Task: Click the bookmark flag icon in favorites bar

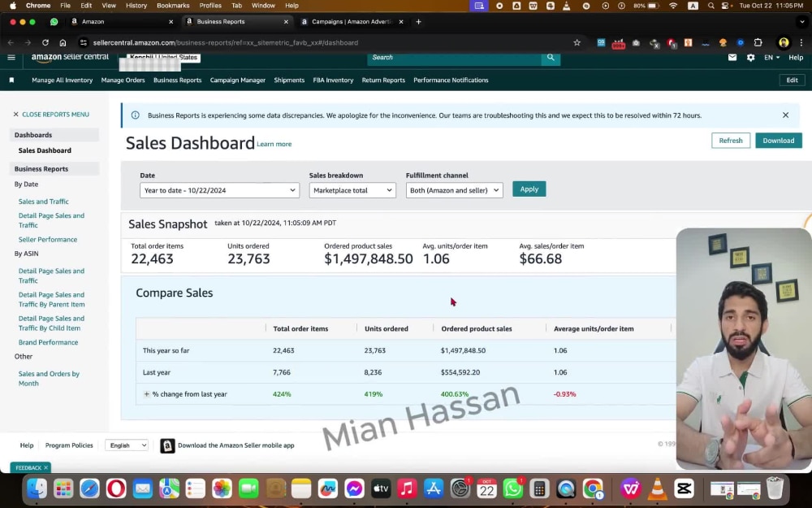Action: pos(11,80)
